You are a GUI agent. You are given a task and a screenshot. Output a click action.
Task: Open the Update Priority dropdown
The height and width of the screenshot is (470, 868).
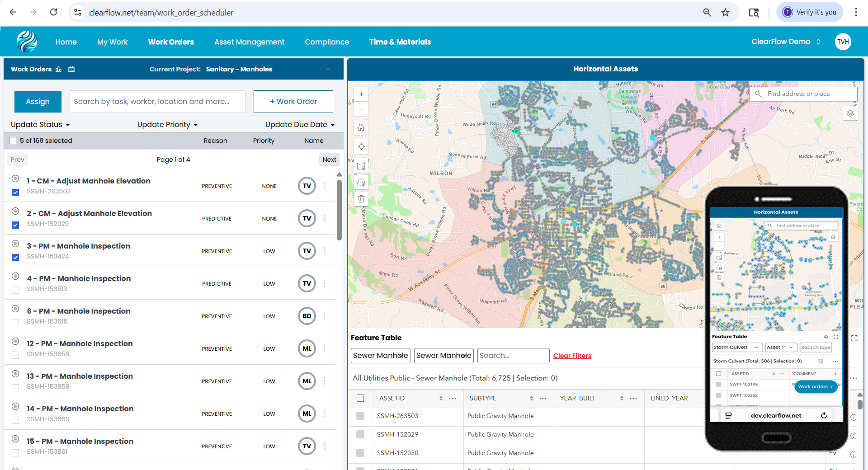click(x=168, y=125)
